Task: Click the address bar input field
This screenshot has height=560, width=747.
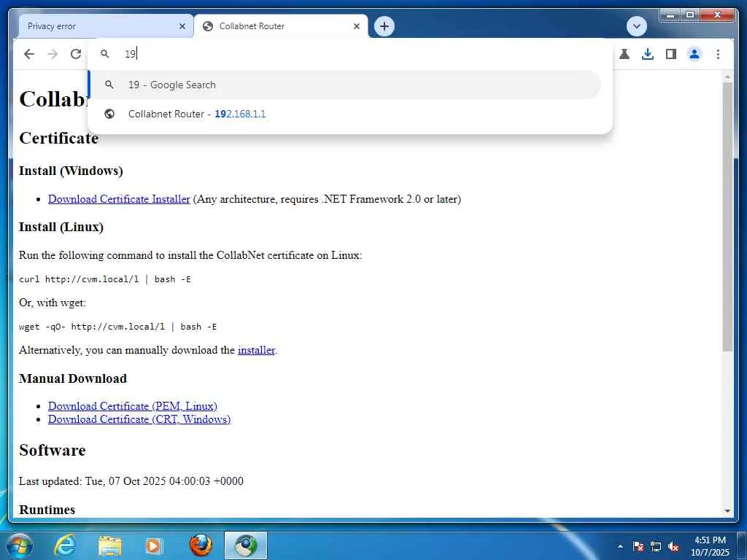Action: point(350,54)
